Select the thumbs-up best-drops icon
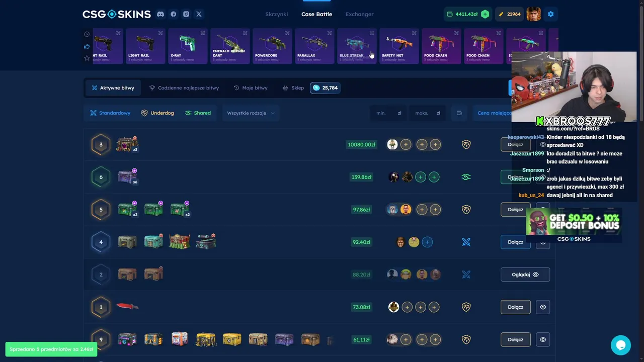Image resolution: width=644 pixels, height=362 pixels. click(87, 46)
